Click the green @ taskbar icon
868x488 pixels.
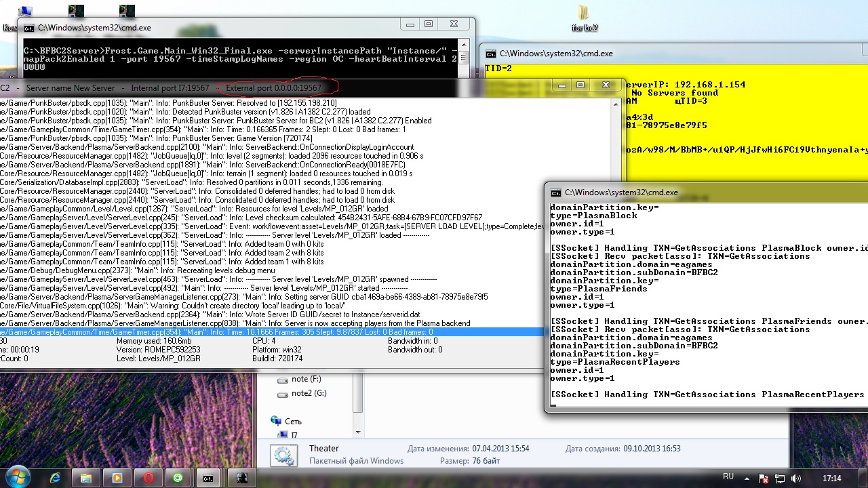(x=178, y=478)
